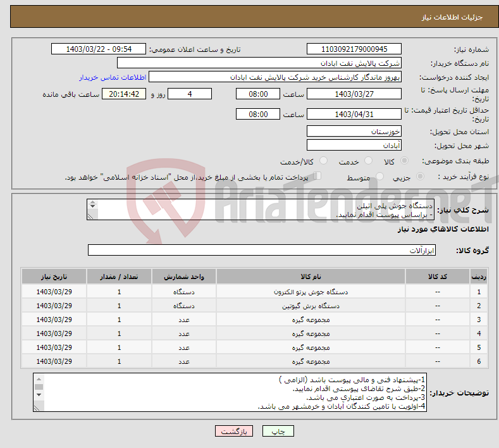The height and width of the screenshot is (448, 499).
Task: Click the گروه کالا field ابزارآلات
Action: pos(262,250)
